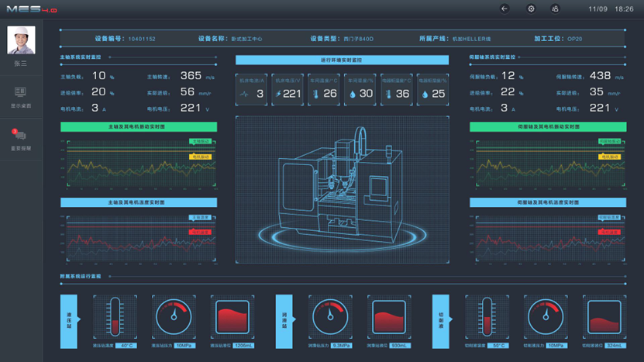Image resolution: width=644 pixels, height=362 pixels.
Task: Select the 润滑站 tab in auxiliary systems
Action: [x=285, y=321]
